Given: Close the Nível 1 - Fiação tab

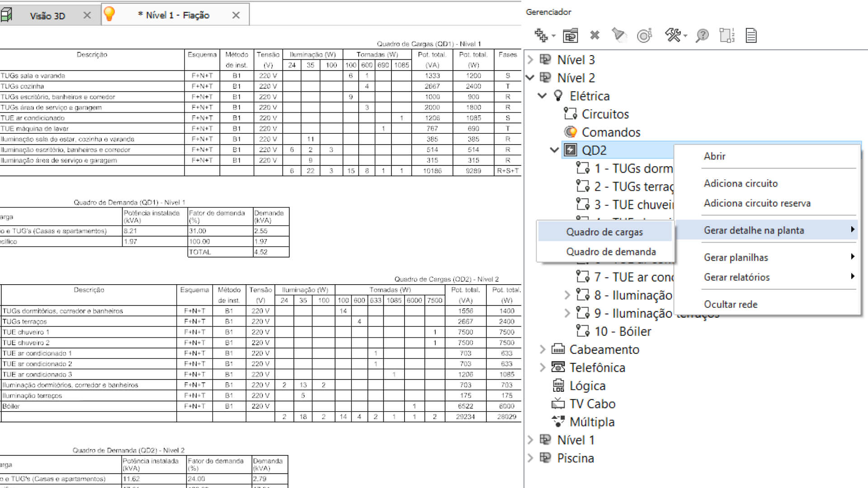Looking at the screenshot, I should (x=236, y=15).
